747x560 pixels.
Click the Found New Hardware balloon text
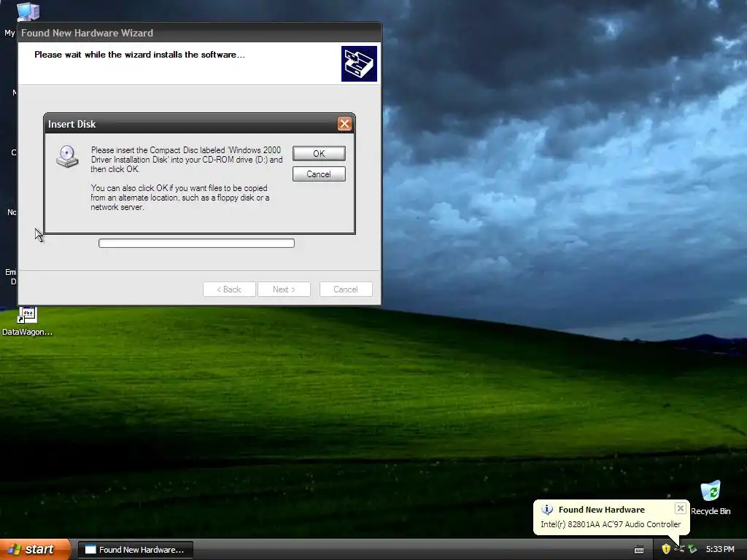601,510
